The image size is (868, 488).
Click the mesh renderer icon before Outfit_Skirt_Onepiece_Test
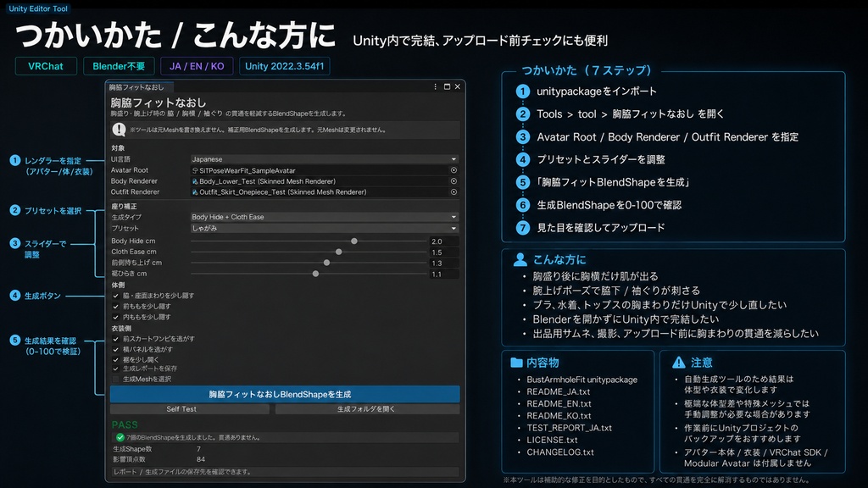coord(195,192)
